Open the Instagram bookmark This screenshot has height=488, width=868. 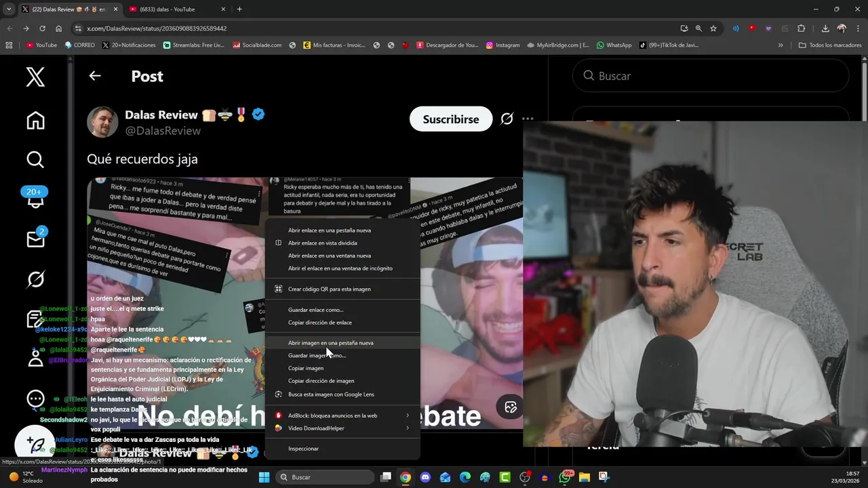[502, 45]
